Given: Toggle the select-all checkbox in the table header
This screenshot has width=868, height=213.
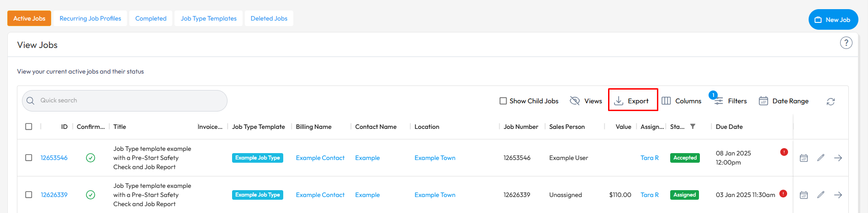Looking at the screenshot, I should point(29,127).
